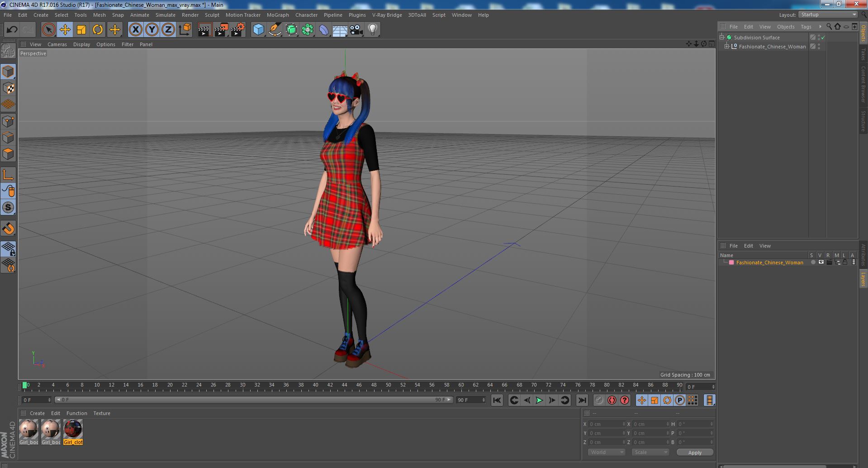Click the coordinate system icon
Viewport: 868px width, 468px height.
coord(185,30)
